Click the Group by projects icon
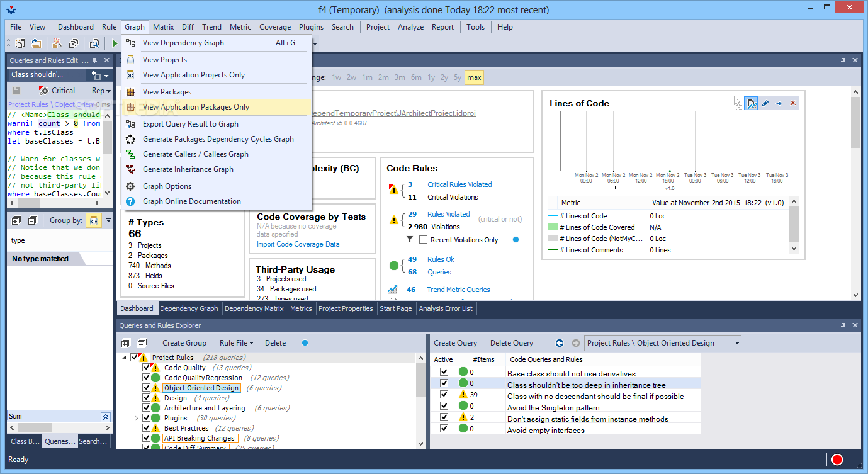This screenshot has height=474, width=868. pyautogui.click(x=93, y=220)
